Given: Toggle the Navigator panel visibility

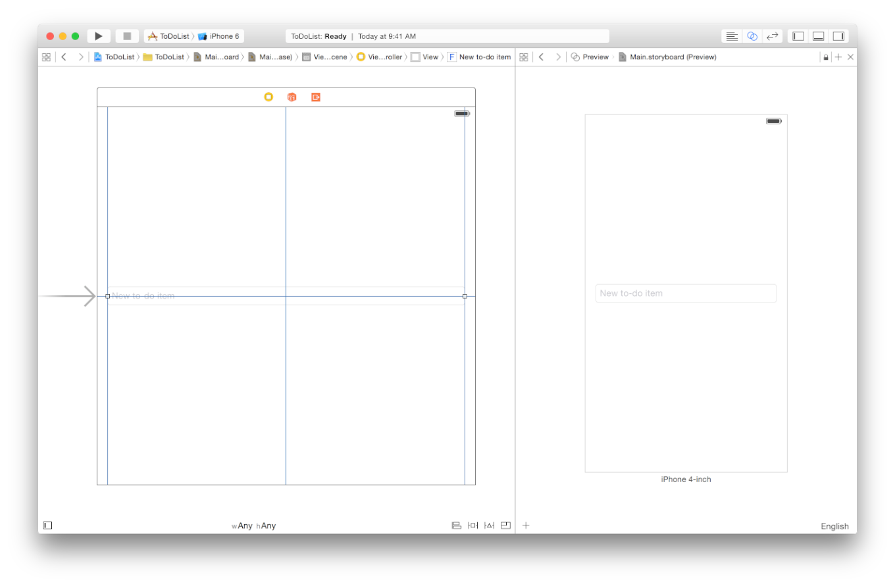Looking at the screenshot, I should pos(798,36).
